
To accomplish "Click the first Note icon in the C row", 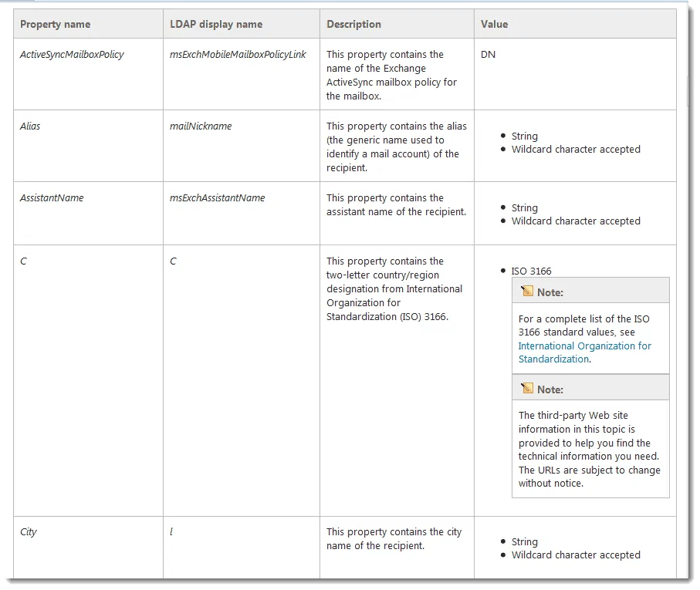I will (527, 291).
